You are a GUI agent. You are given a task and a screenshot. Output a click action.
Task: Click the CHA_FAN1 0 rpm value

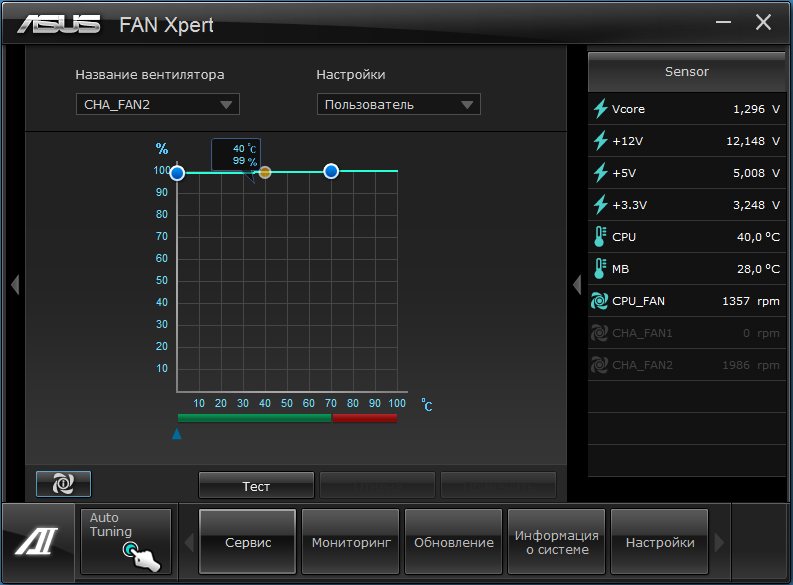tap(761, 333)
